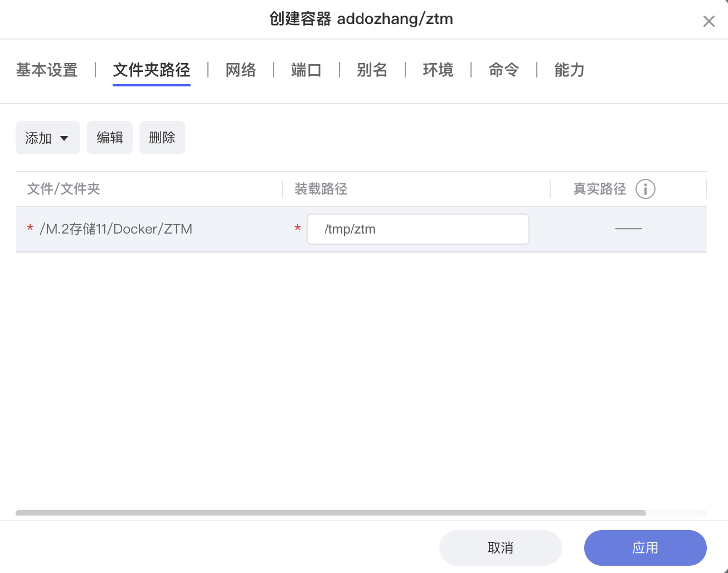This screenshot has height=573, width=728.
Task: Switch to the 能力 tab
Action: coord(569,70)
